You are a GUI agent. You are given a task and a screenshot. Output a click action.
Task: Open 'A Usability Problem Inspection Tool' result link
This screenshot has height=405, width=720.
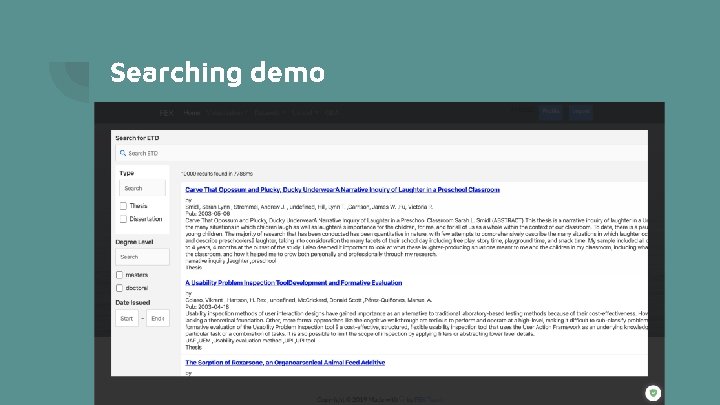tap(294, 283)
